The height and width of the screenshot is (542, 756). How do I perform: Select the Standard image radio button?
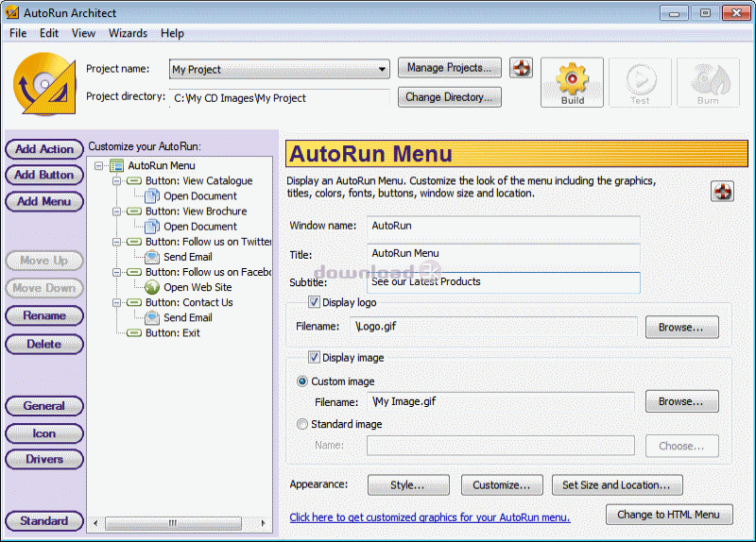click(x=302, y=424)
